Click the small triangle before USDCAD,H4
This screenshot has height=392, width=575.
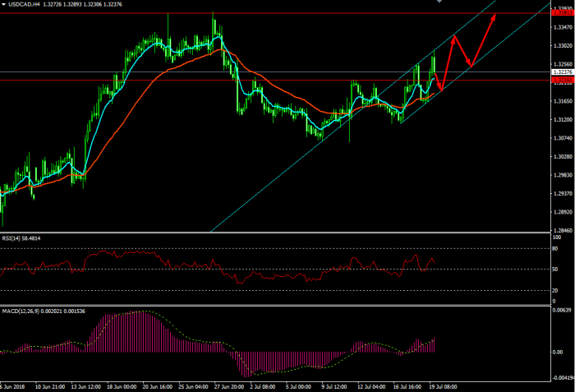tap(3, 4)
